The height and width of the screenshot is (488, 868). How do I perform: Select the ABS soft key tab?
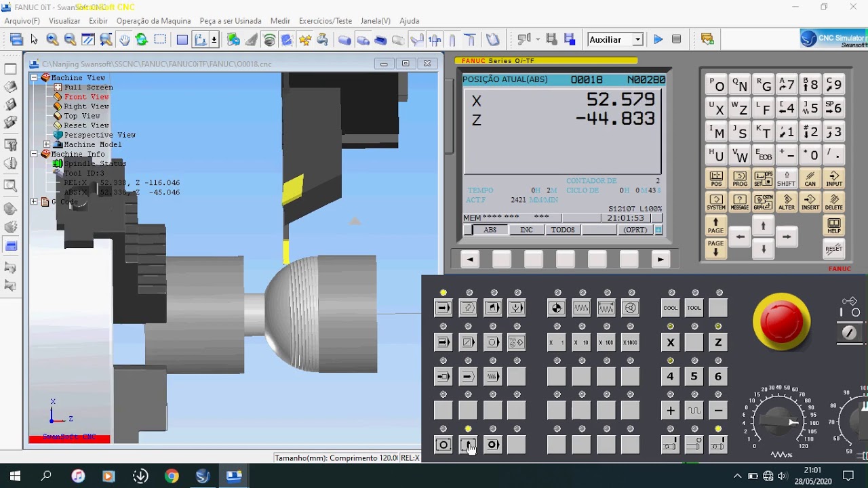point(490,230)
